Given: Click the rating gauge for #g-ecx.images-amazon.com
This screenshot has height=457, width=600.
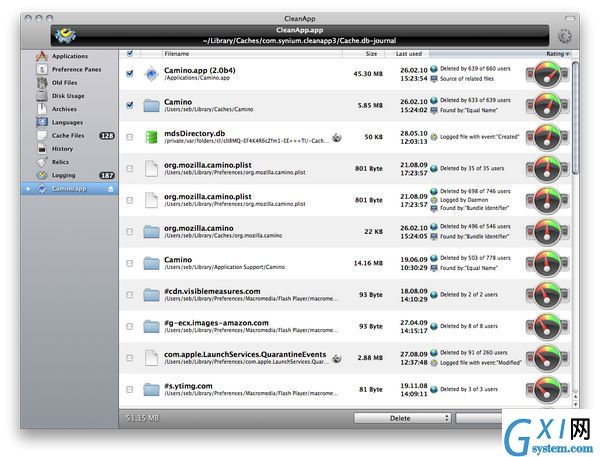Looking at the screenshot, I should tap(547, 326).
